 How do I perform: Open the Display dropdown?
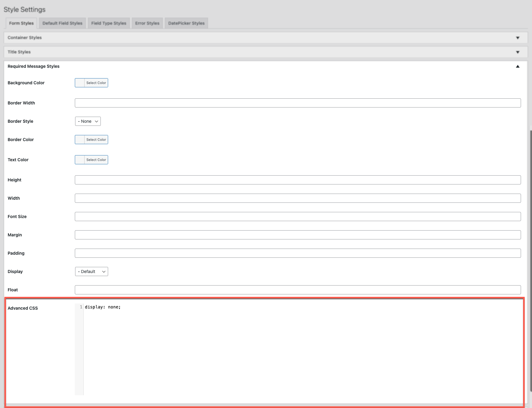tap(91, 271)
